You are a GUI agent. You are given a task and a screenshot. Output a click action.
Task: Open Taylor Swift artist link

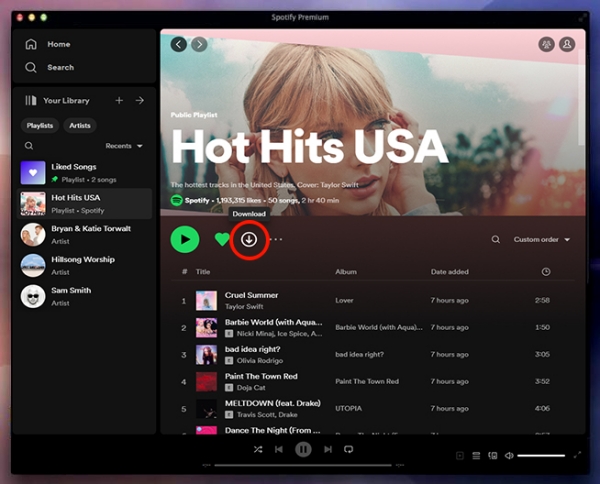point(244,306)
